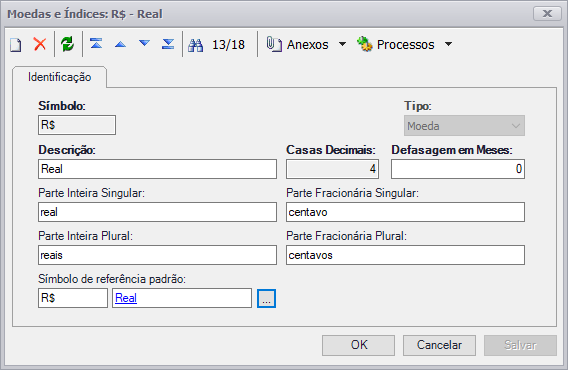
Task: Click the Tipo label
Action: coord(418,106)
